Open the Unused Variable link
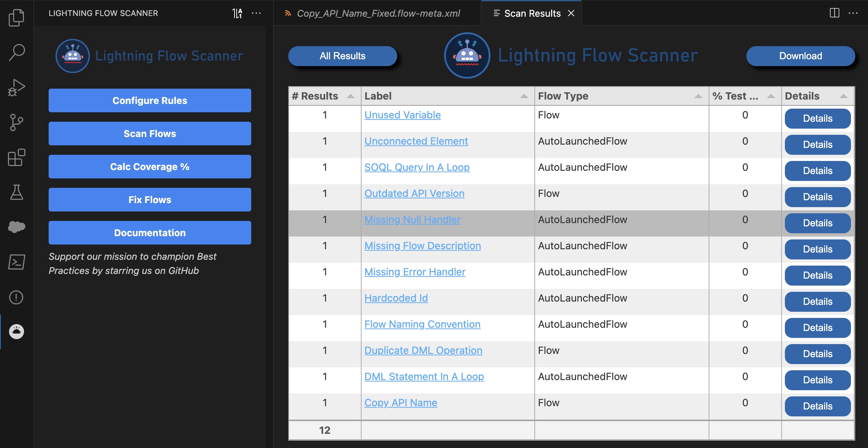Viewport: 868px width, 448px height. pos(403,115)
